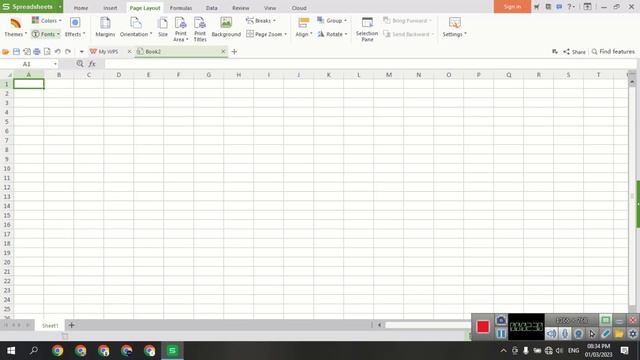
Task: Click Find features search
Action: [613, 51]
